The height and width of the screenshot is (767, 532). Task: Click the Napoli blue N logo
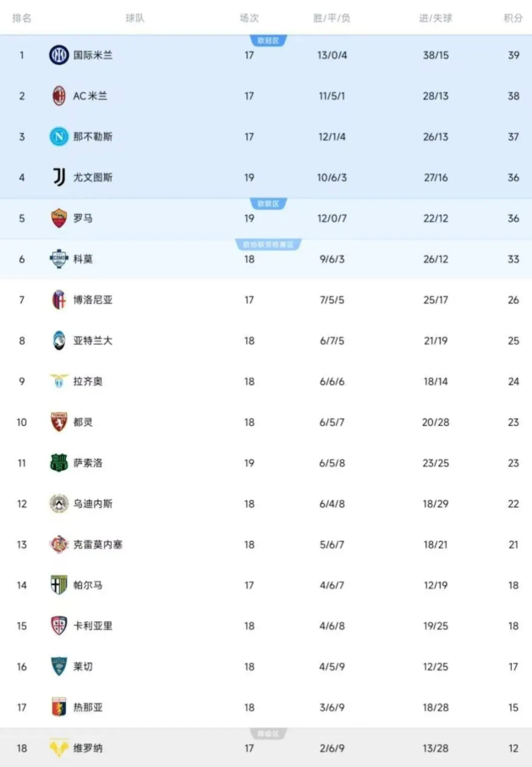point(58,136)
